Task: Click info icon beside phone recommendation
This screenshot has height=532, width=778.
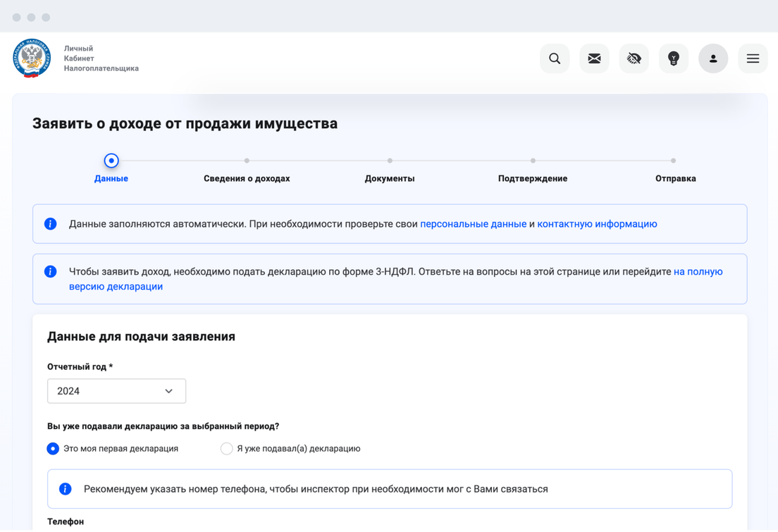Action: 66,488
